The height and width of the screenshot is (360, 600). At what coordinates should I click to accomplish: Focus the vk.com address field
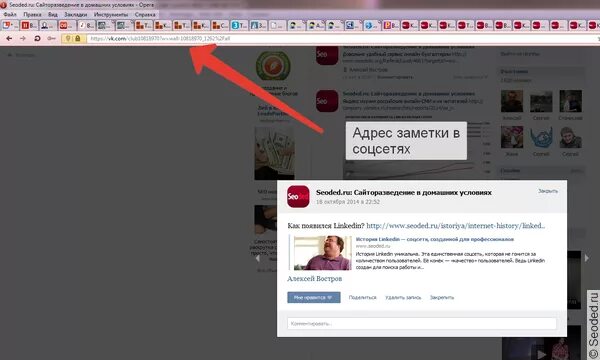tap(341, 38)
